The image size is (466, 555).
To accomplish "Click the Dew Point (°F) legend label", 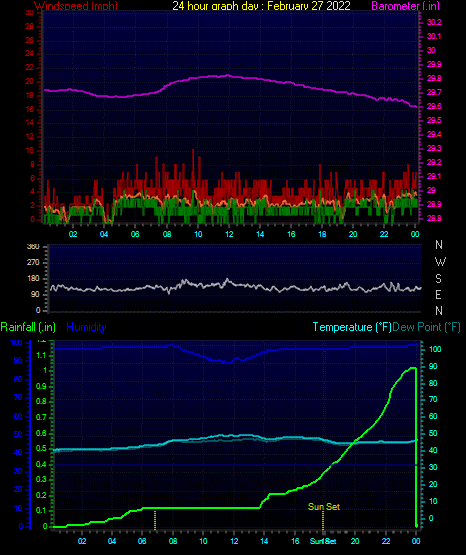I will [427, 327].
